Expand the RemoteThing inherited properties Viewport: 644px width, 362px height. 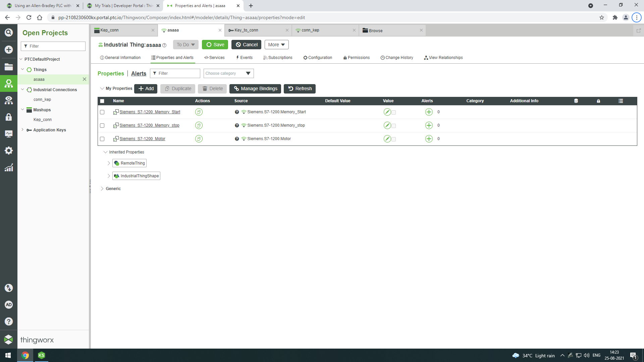[x=109, y=163]
